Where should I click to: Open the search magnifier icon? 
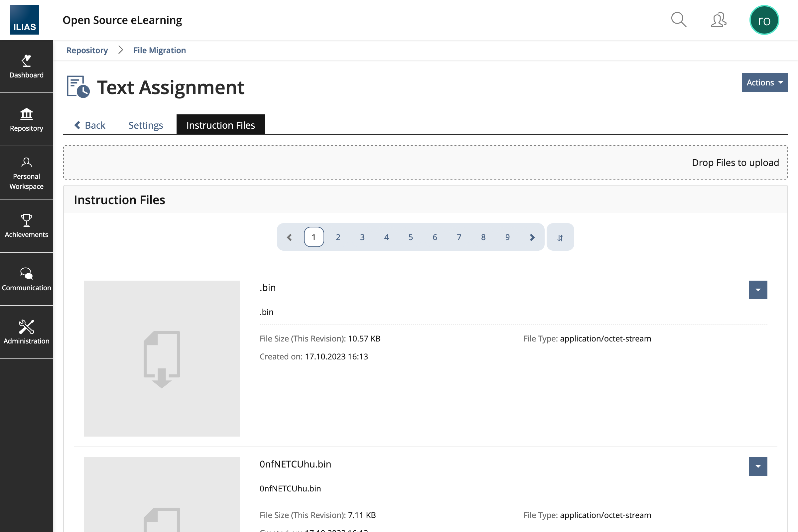679,20
